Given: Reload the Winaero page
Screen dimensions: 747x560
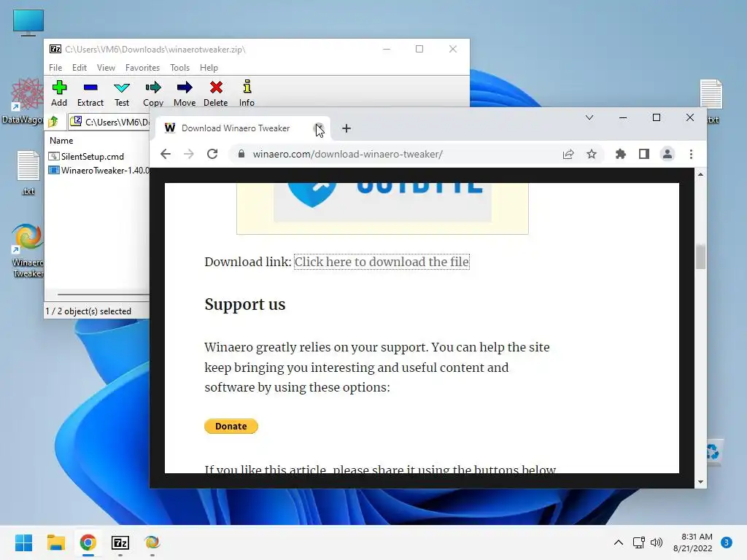Looking at the screenshot, I should tap(212, 154).
